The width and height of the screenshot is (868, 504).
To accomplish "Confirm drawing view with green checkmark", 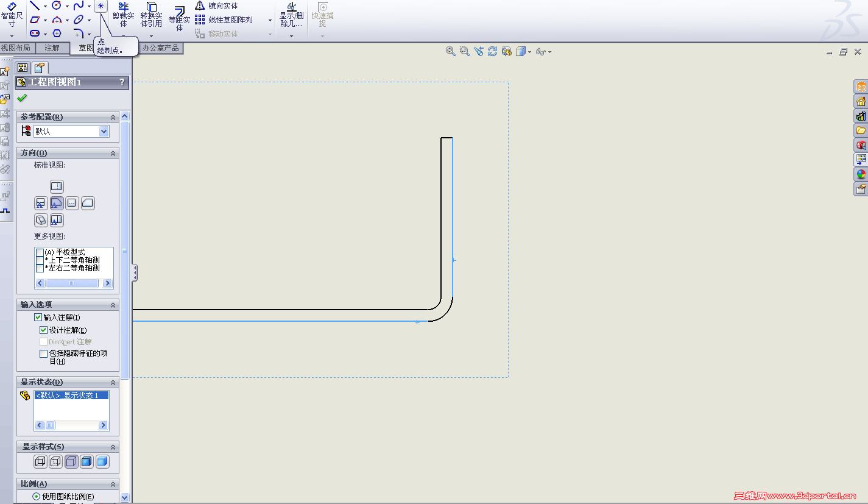I will pos(22,98).
